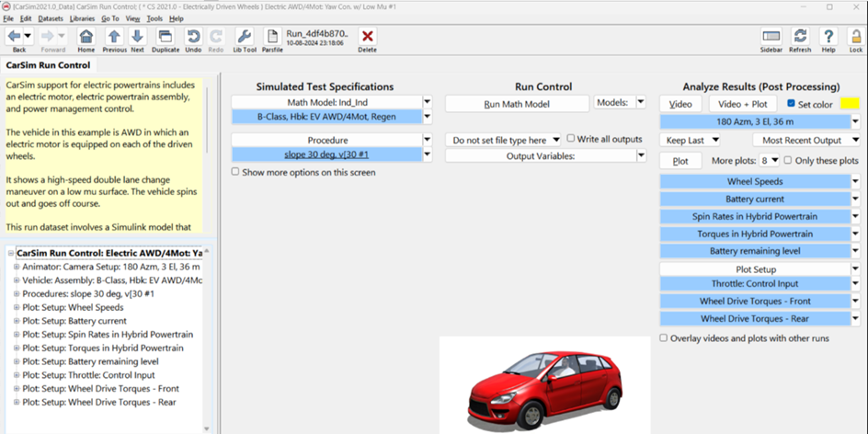This screenshot has width=868, height=434.
Task: Open the Datasets menu
Action: coord(51,18)
